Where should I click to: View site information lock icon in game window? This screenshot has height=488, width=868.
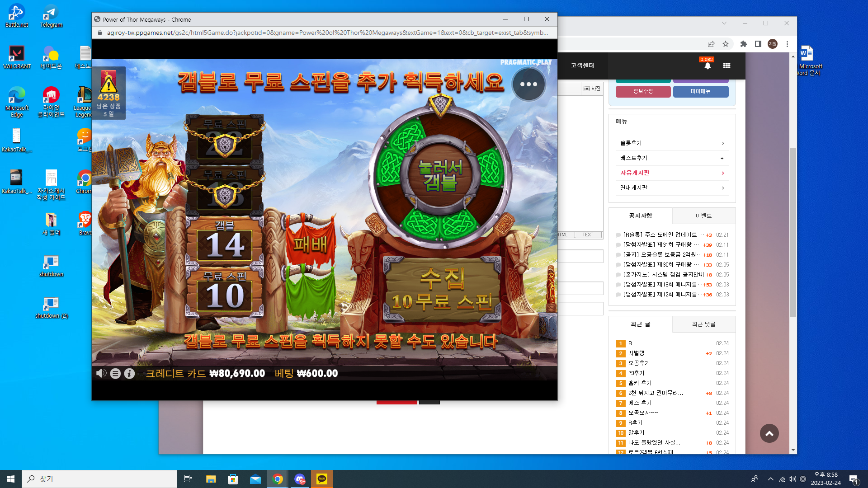100,33
